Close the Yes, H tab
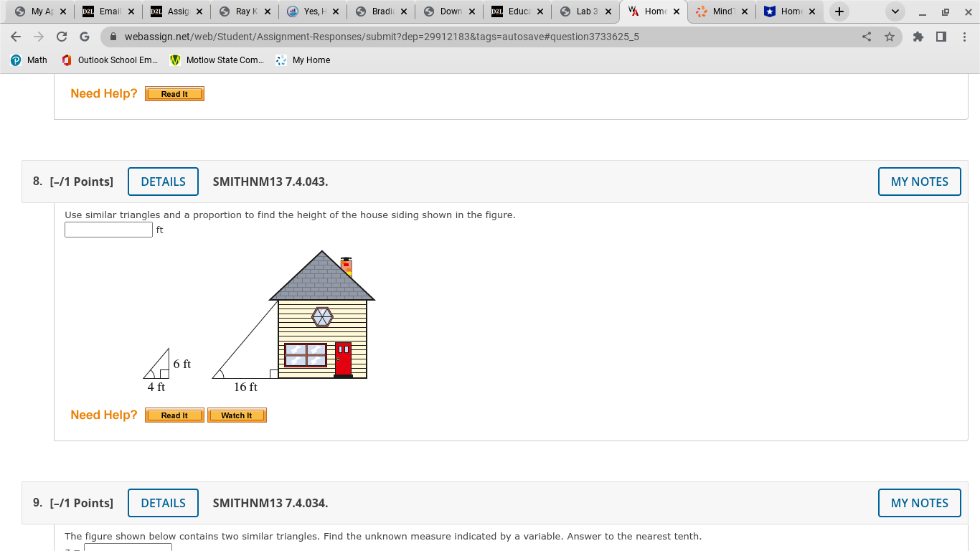 pyautogui.click(x=335, y=11)
